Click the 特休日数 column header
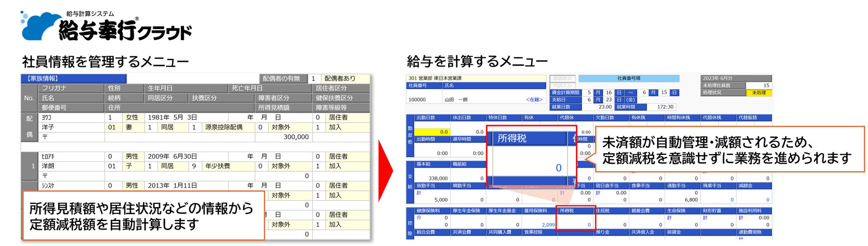The image size is (868, 246). tap(503, 118)
